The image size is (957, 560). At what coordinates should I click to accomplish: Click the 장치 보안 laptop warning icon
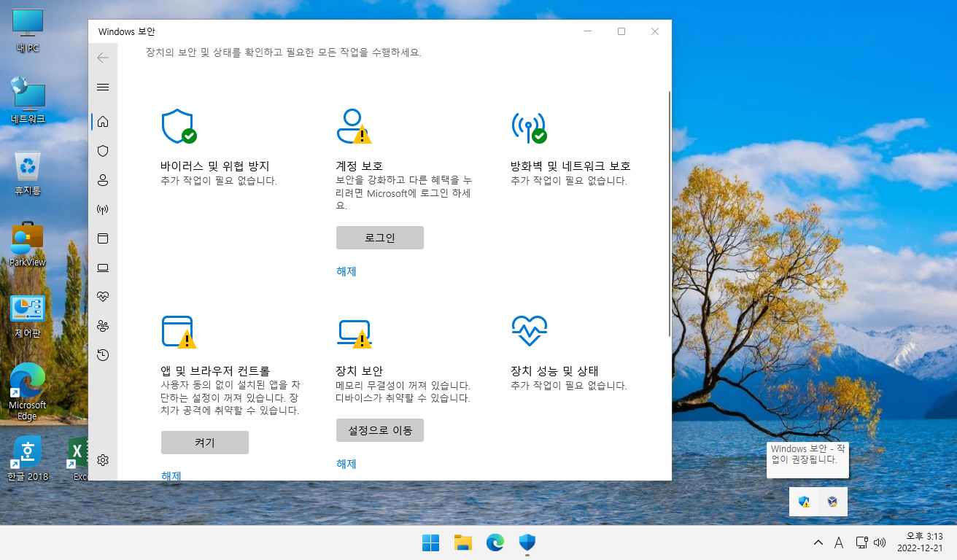click(354, 333)
